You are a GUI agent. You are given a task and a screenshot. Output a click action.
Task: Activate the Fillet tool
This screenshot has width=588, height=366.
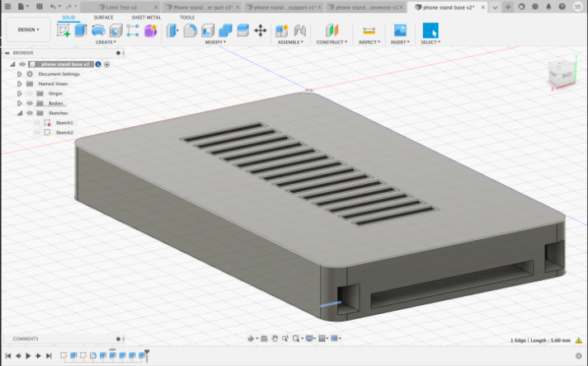point(191,30)
